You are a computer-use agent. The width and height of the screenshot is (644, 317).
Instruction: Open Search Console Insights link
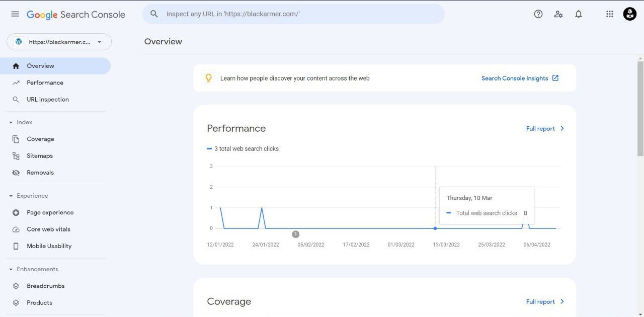coord(515,78)
